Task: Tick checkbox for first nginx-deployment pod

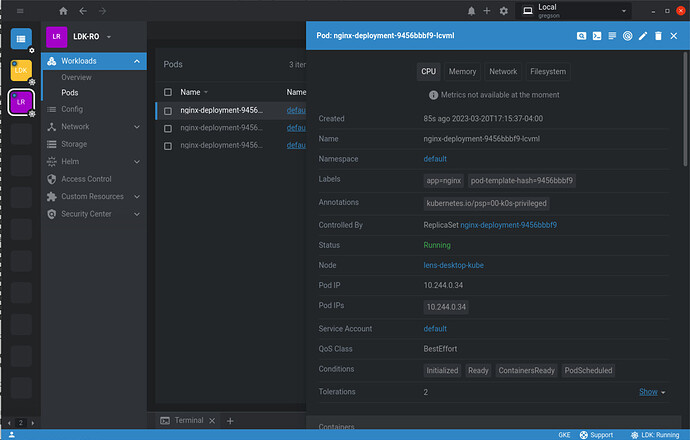Action: 168,111
